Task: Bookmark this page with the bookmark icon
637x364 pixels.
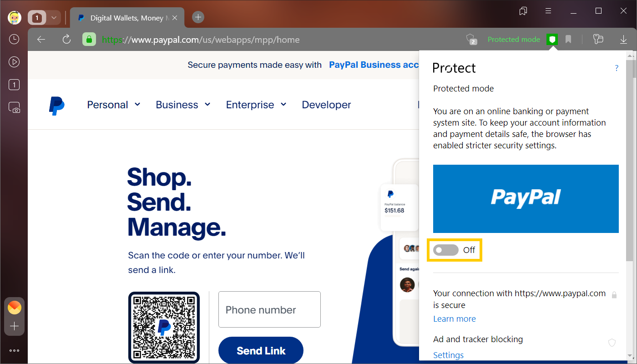Action: [x=568, y=40]
